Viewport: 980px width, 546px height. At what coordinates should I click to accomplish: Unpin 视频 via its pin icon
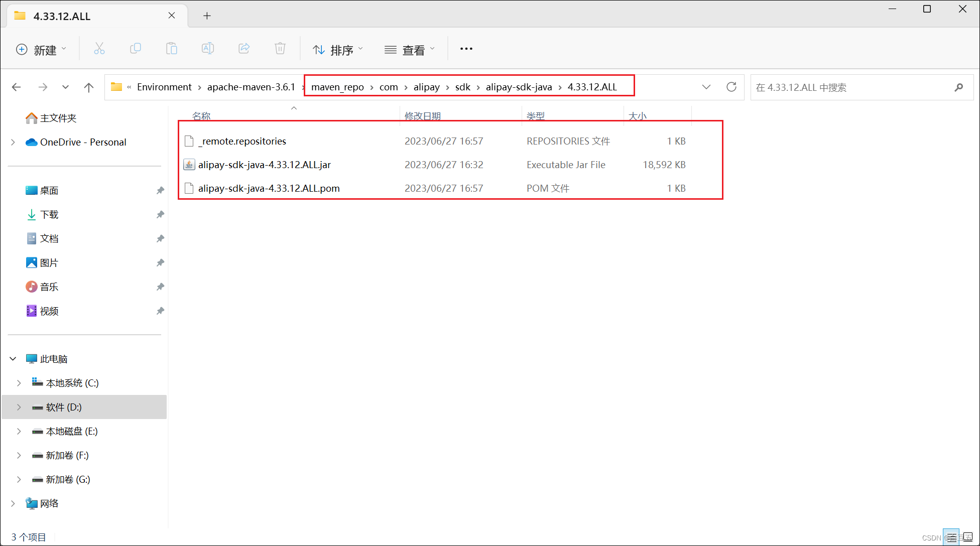tap(160, 311)
